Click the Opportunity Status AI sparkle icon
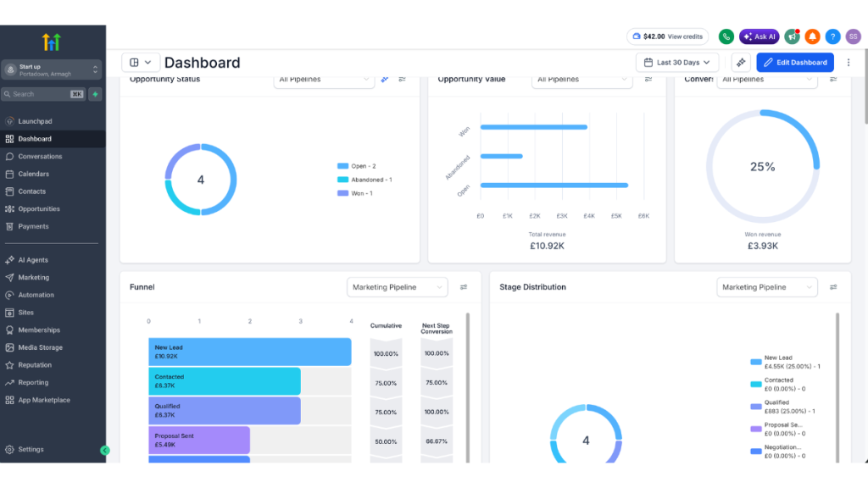 [385, 80]
